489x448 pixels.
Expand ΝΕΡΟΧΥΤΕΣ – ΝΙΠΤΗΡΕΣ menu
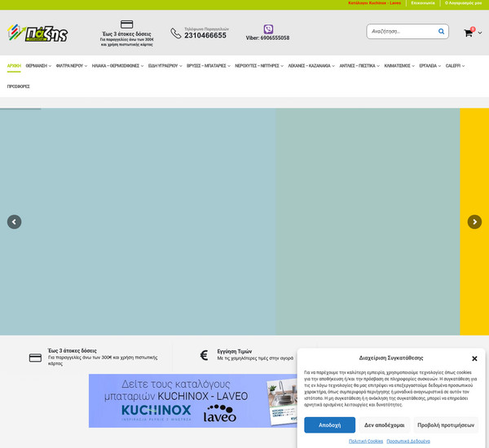point(259,66)
